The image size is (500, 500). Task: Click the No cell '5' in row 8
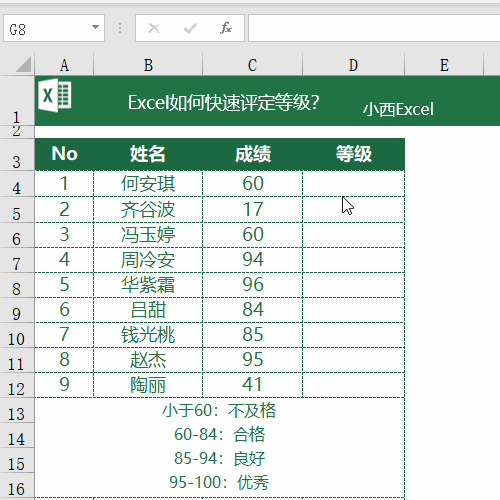64,285
